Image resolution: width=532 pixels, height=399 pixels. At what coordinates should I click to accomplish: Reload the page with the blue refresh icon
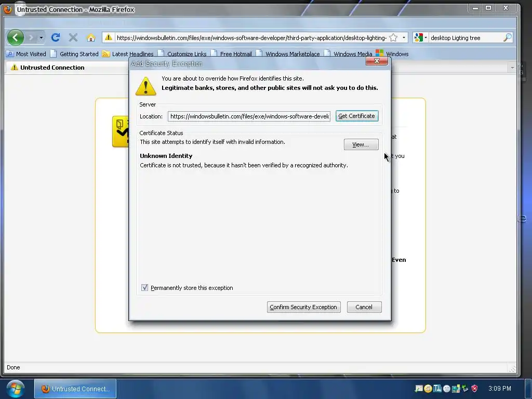coord(56,37)
